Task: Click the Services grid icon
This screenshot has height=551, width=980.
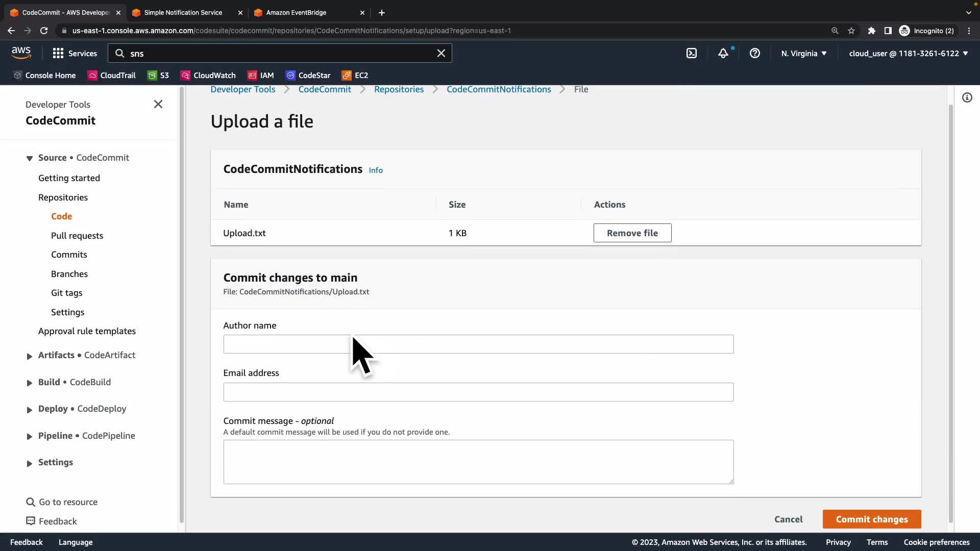Action: click(x=58, y=53)
